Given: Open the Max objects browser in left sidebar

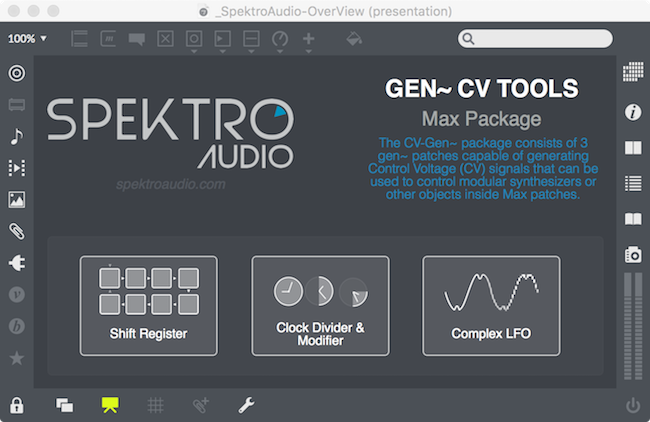Looking at the screenshot, I should [x=17, y=73].
